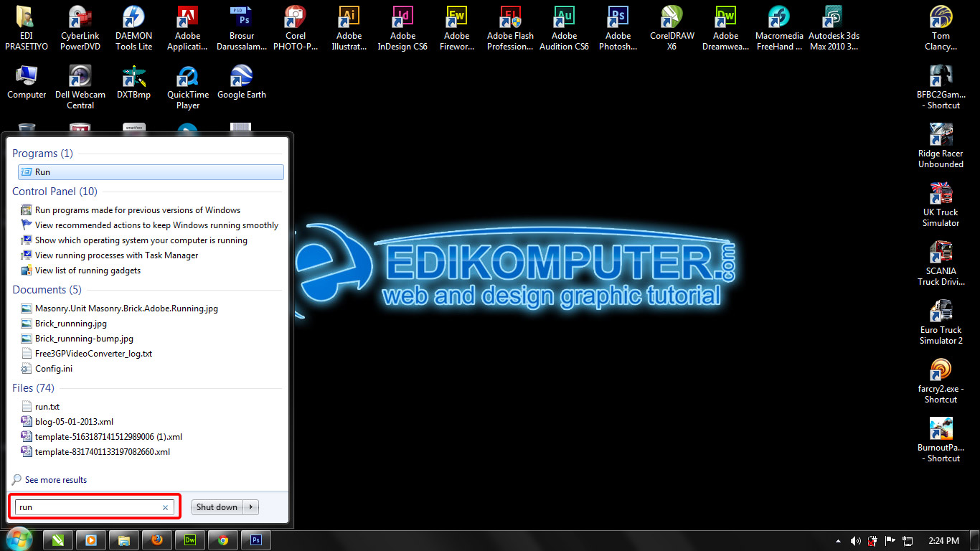The height and width of the screenshot is (551, 980).
Task: Open the network connection tray icon
Action: 908,541
